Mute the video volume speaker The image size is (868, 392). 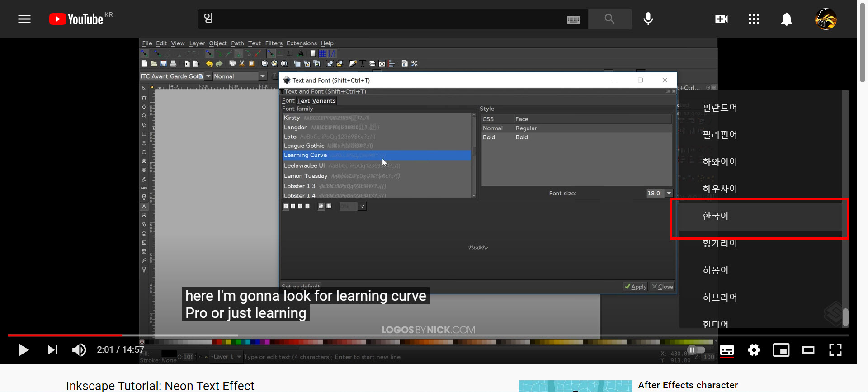tap(79, 350)
